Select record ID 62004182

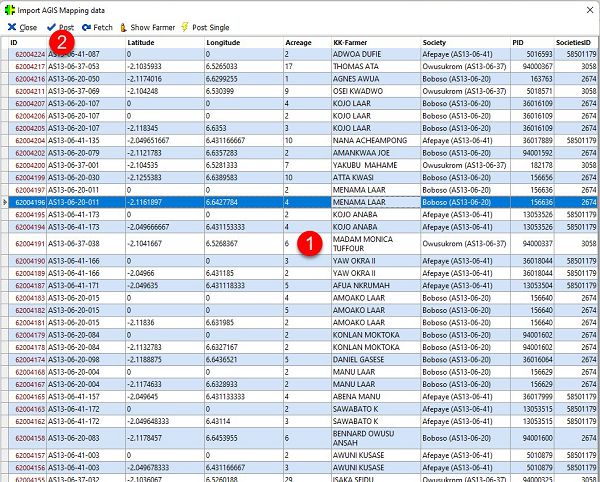[x=28, y=310]
